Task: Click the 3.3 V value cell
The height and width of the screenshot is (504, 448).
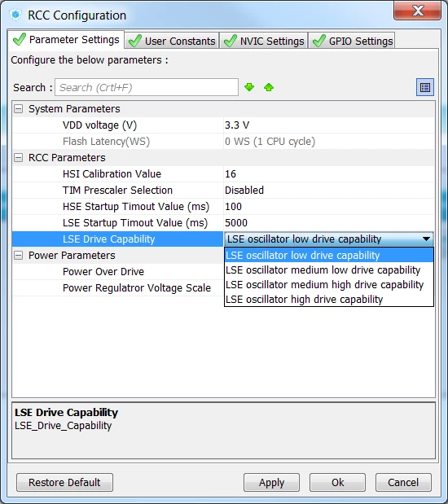Action: (329, 125)
